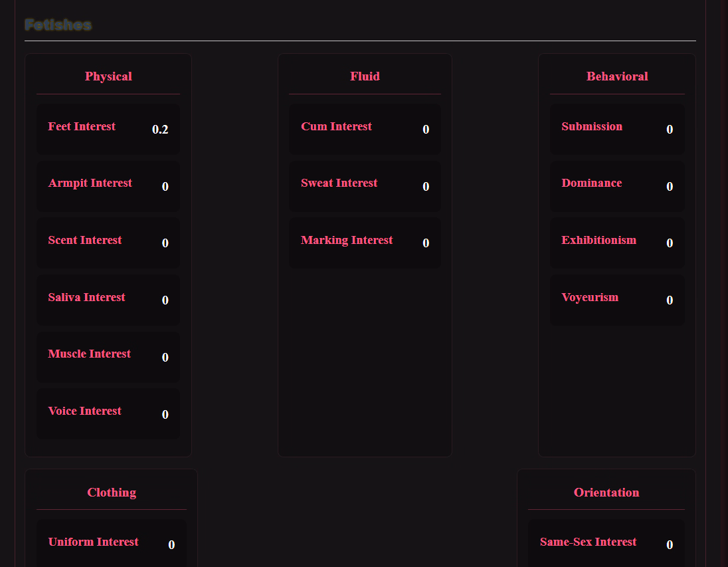Click the Fetishes section heading

coord(58,25)
